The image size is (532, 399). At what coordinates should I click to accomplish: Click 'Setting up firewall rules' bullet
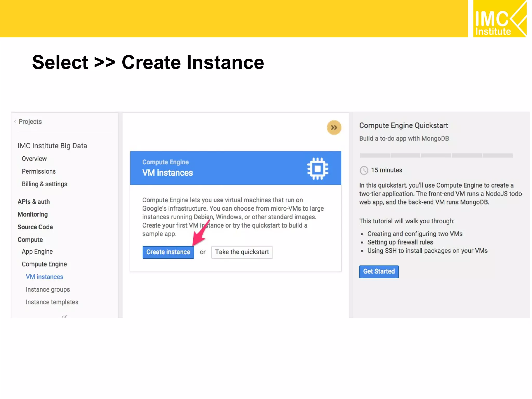pyautogui.click(x=400, y=242)
